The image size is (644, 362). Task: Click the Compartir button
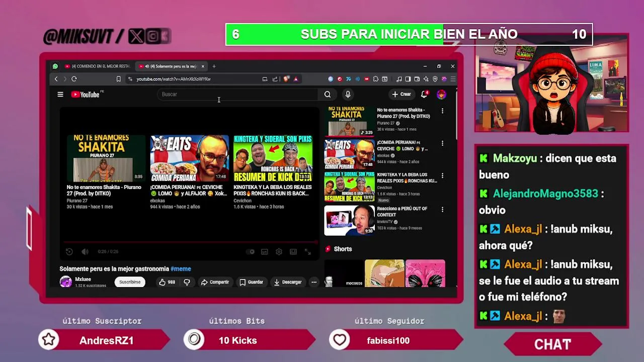click(215, 282)
